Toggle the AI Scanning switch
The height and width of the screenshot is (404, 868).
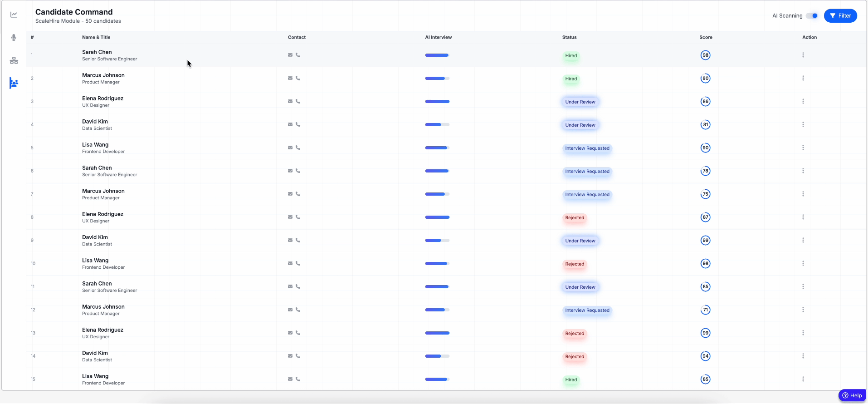click(812, 16)
